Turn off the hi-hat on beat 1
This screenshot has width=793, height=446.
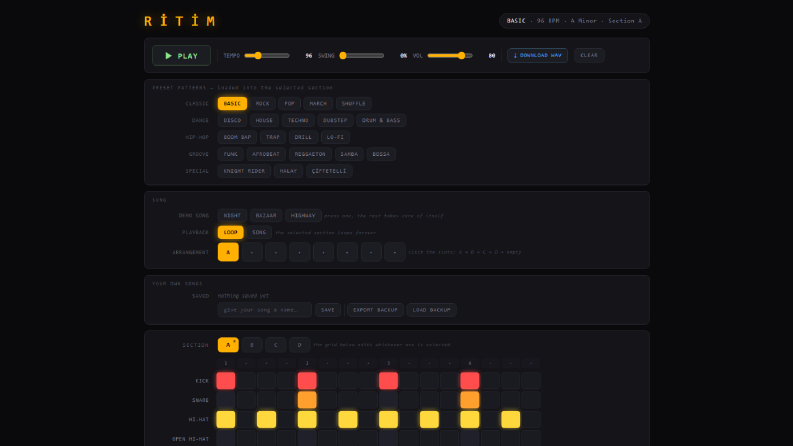tap(226, 419)
